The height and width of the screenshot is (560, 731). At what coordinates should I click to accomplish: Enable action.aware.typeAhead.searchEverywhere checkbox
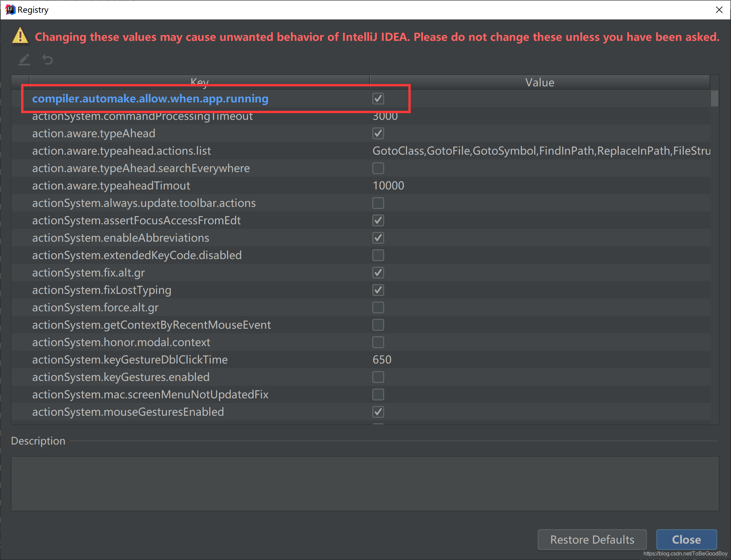click(x=378, y=168)
